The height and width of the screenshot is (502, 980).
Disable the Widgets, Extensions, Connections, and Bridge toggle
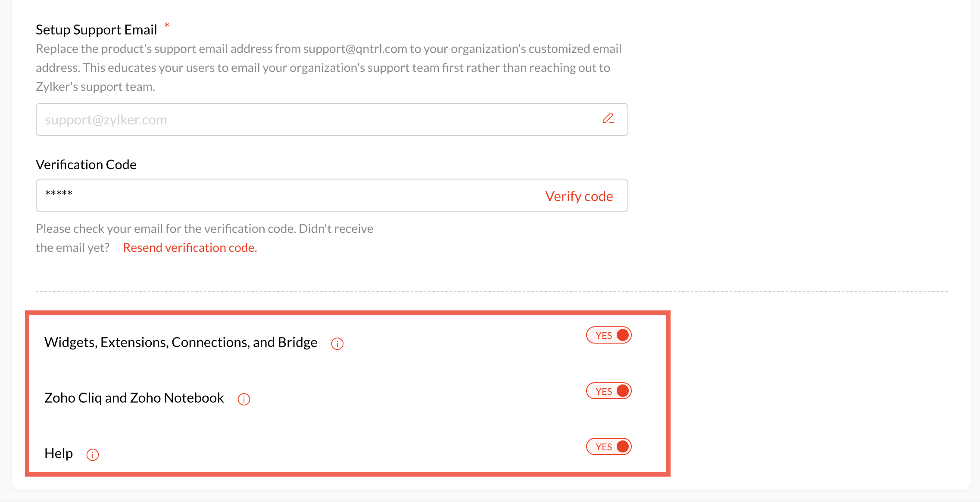pos(609,335)
